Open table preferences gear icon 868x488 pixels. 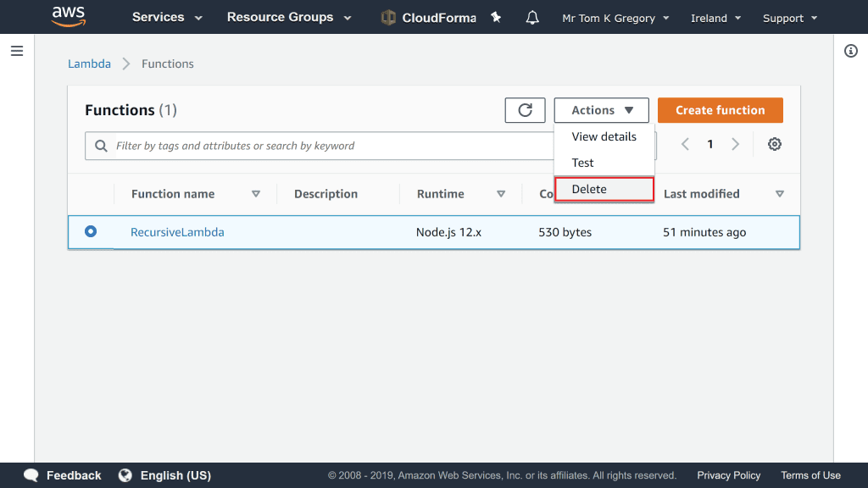[774, 145]
